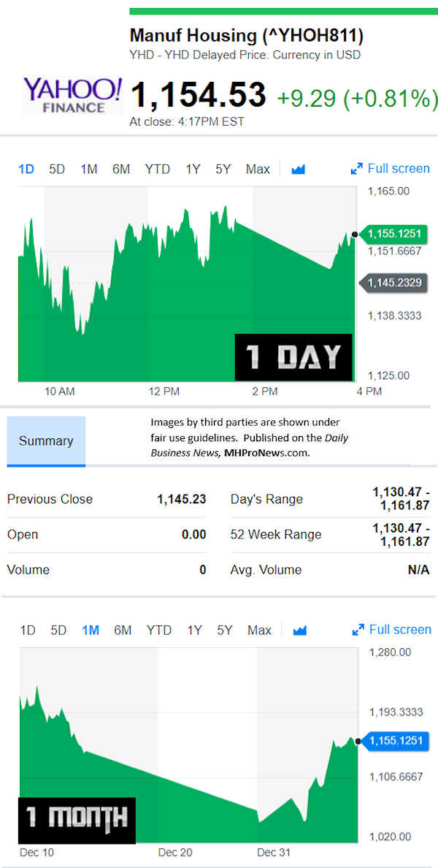The height and width of the screenshot is (868, 438).
Task: Click the Dec 31 axis label
Action: tap(274, 853)
